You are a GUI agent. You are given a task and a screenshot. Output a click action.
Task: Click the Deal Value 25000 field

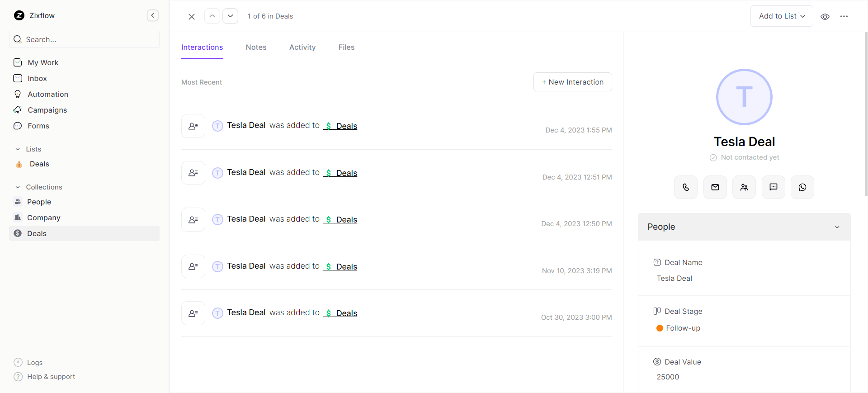pyautogui.click(x=668, y=377)
